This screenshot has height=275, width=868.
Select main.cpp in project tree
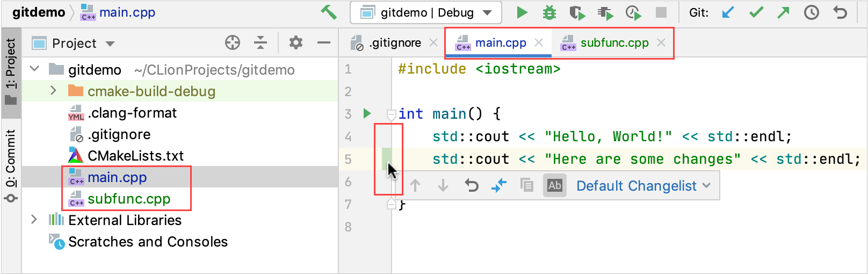[x=117, y=177]
